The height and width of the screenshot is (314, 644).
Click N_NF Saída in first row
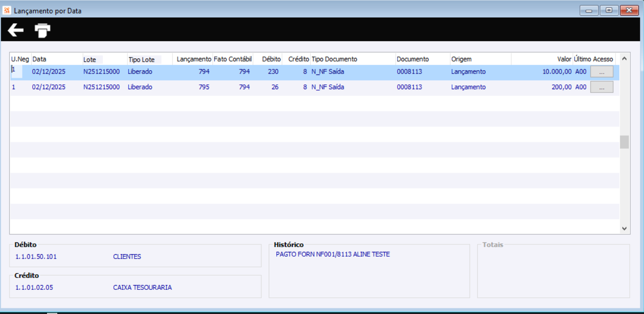pyautogui.click(x=327, y=72)
